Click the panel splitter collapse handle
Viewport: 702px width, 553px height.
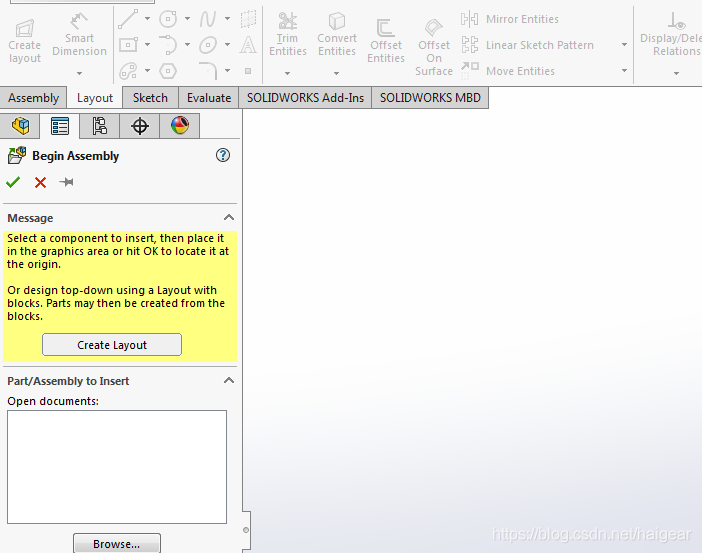246,530
